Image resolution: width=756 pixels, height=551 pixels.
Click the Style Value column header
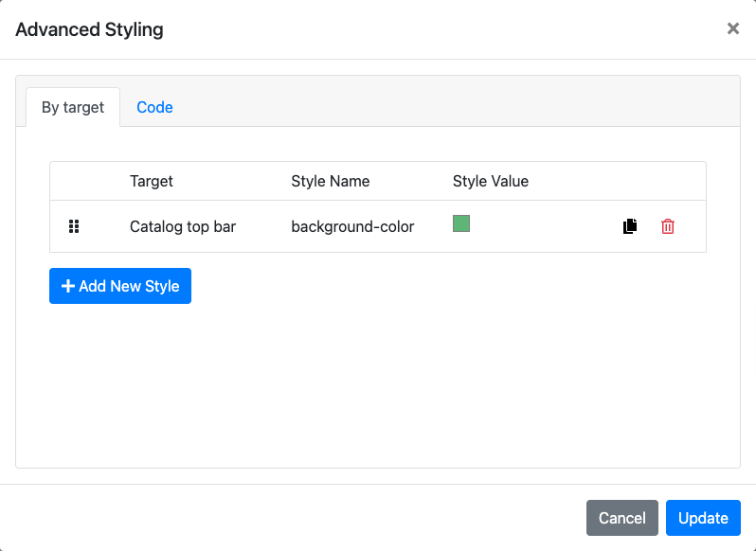click(x=491, y=181)
